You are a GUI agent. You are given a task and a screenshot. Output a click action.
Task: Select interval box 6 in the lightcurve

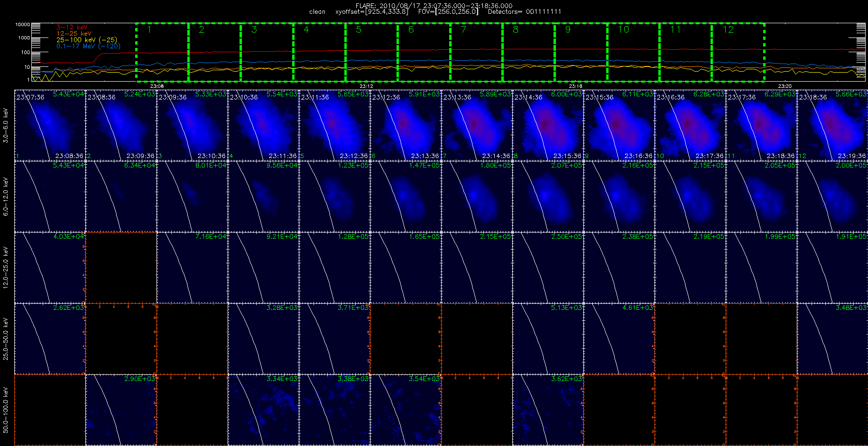(x=424, y=52)
